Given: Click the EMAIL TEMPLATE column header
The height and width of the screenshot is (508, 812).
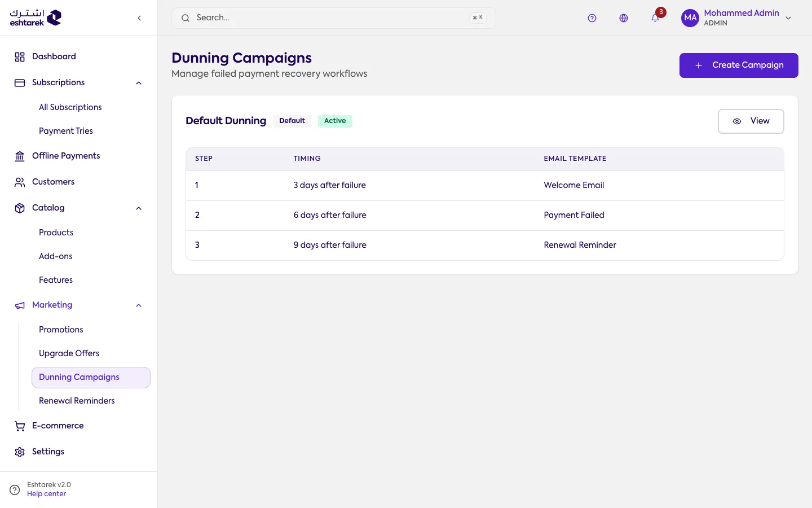Looking at the screenshot, I should point(575,159).
